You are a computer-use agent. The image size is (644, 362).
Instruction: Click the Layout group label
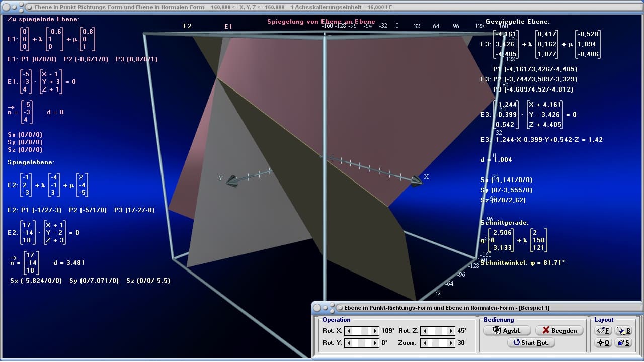[604, 320]
